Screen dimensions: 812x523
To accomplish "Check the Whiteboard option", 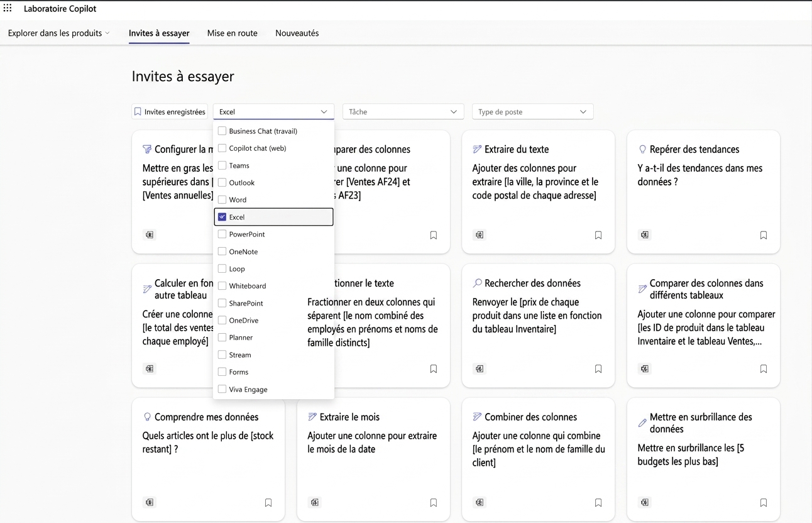I will 222,285.
